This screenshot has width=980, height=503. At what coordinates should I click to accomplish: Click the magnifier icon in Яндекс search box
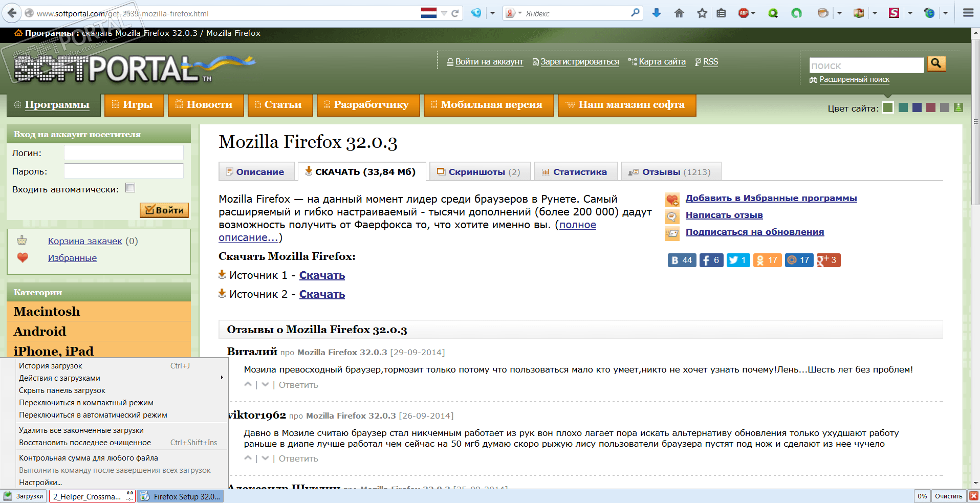point(635,13)
